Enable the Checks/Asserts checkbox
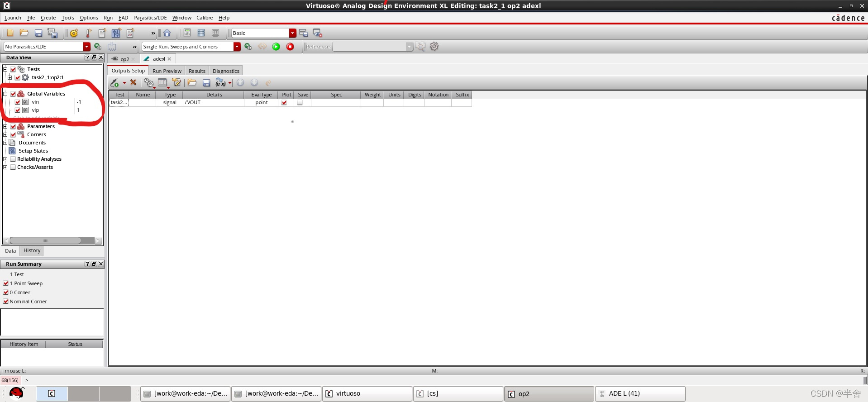868x402 pixels. 13,167
